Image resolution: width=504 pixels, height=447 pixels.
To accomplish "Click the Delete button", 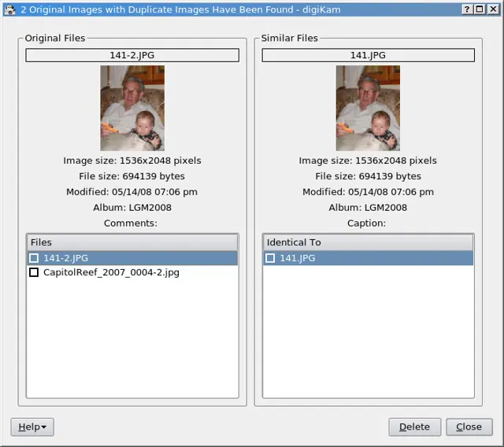I will (415, 427).
